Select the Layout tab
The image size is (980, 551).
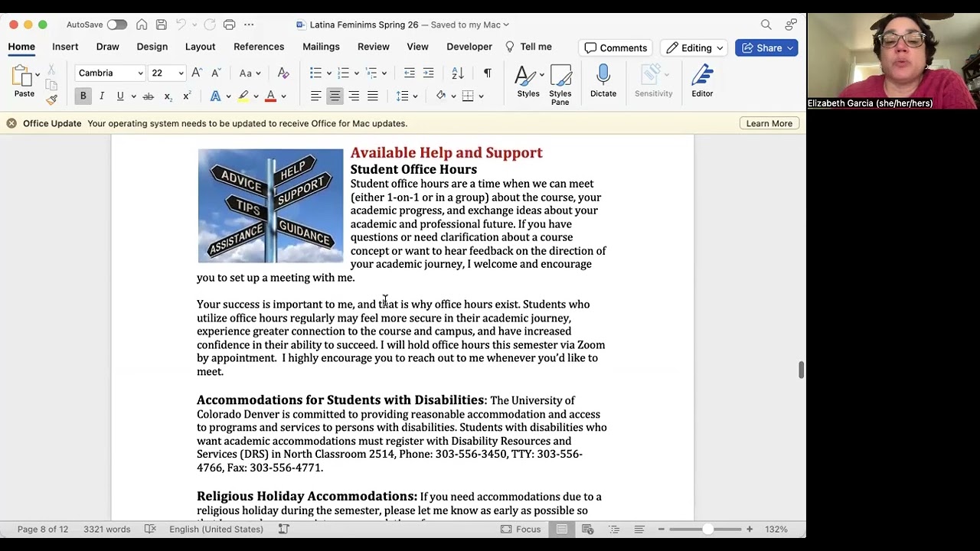(x=200, y=47)
